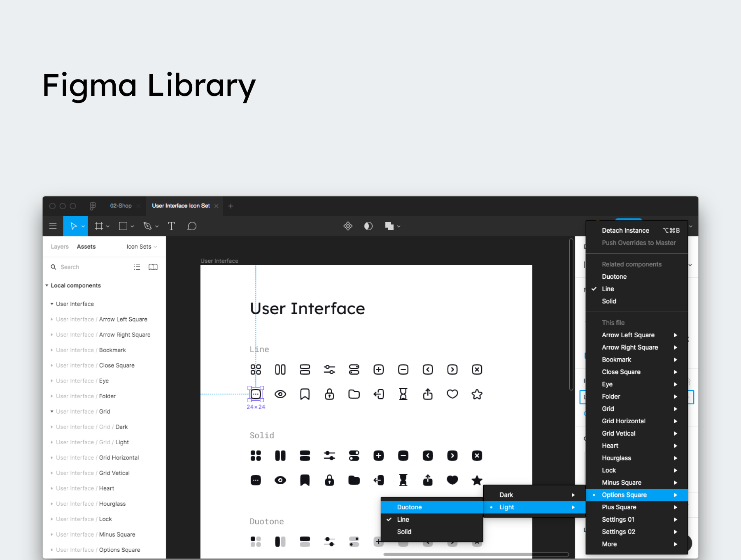
Task: Choose the checked Line option in submenu
Action: 403,519
